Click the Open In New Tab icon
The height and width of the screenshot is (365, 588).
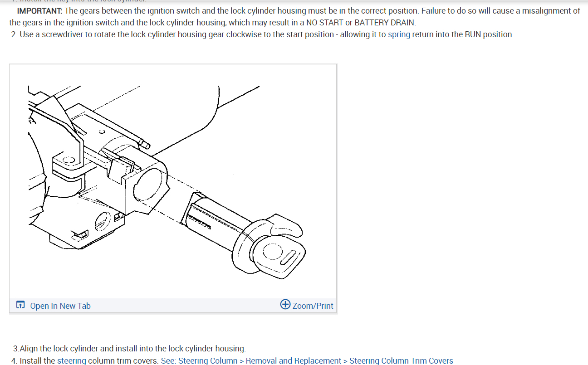tap(20, 305)
